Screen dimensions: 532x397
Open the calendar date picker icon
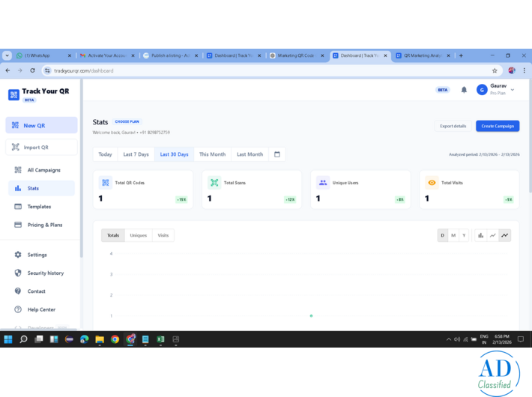point(277,154)
